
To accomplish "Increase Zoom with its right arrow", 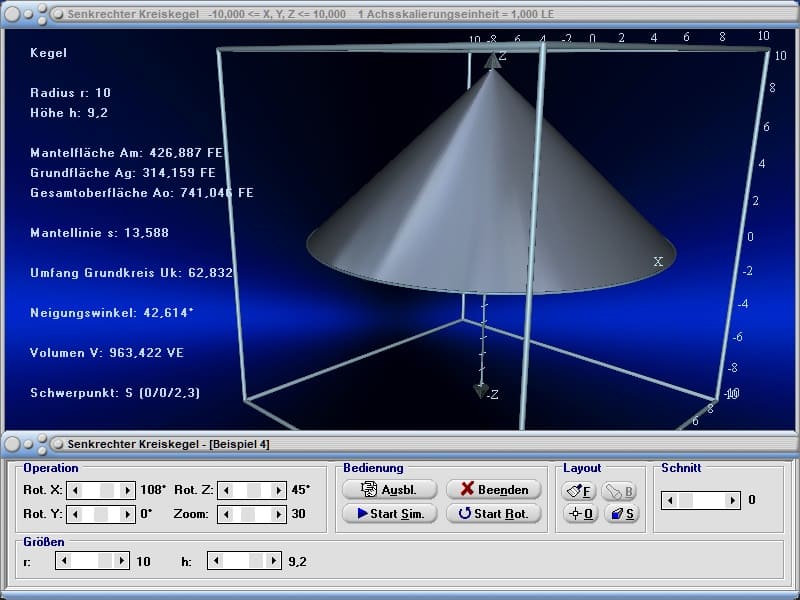I will (279, 514).
